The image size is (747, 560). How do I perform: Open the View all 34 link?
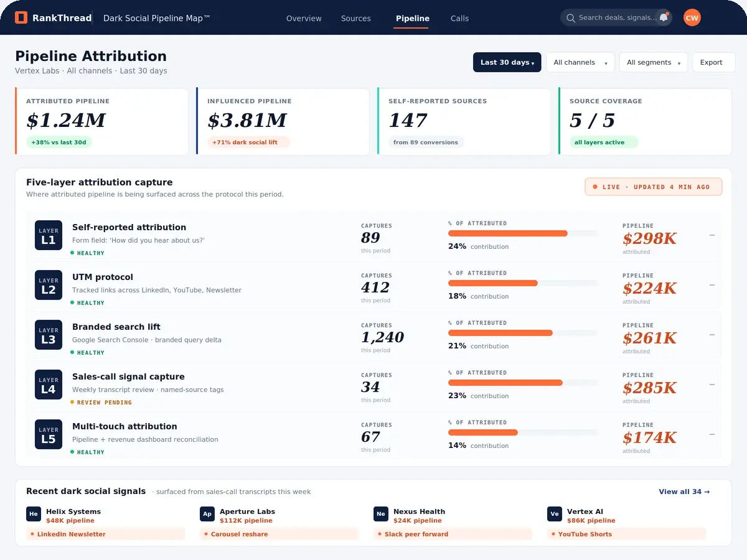click(x=684, y=492)
